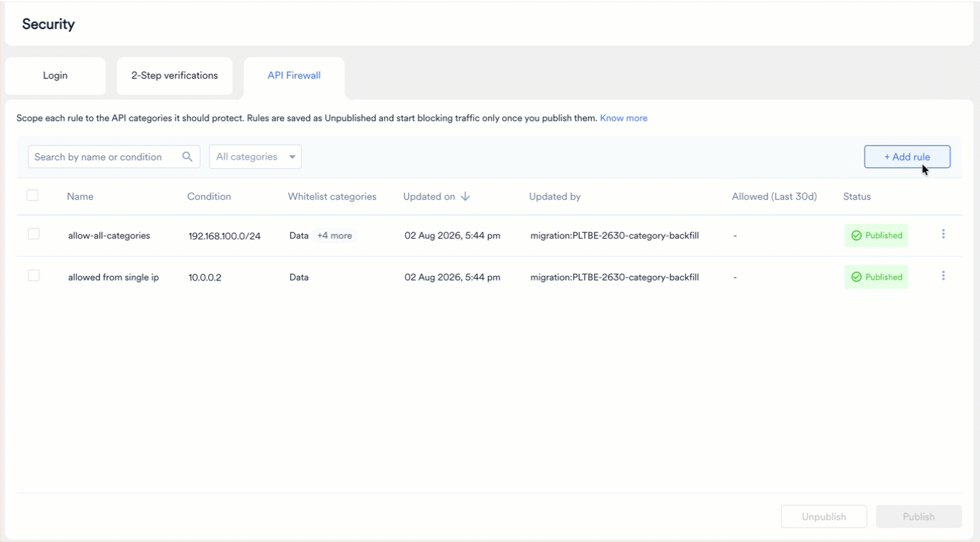This screenshot has width=980, height=542.
Task: Expand the +4 more categories chip
Action: click(x=335, y=236)
